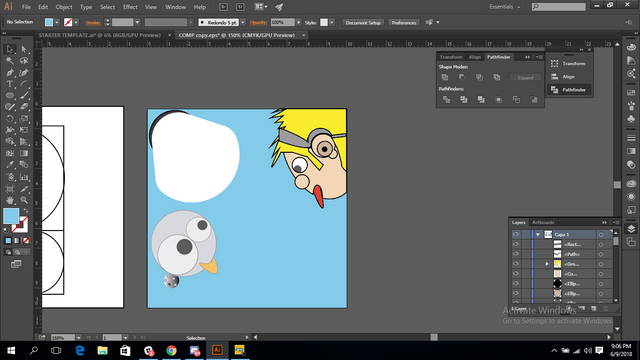Open the Window menu
Screen dimensions: 640x360
(x=175, y=7)
